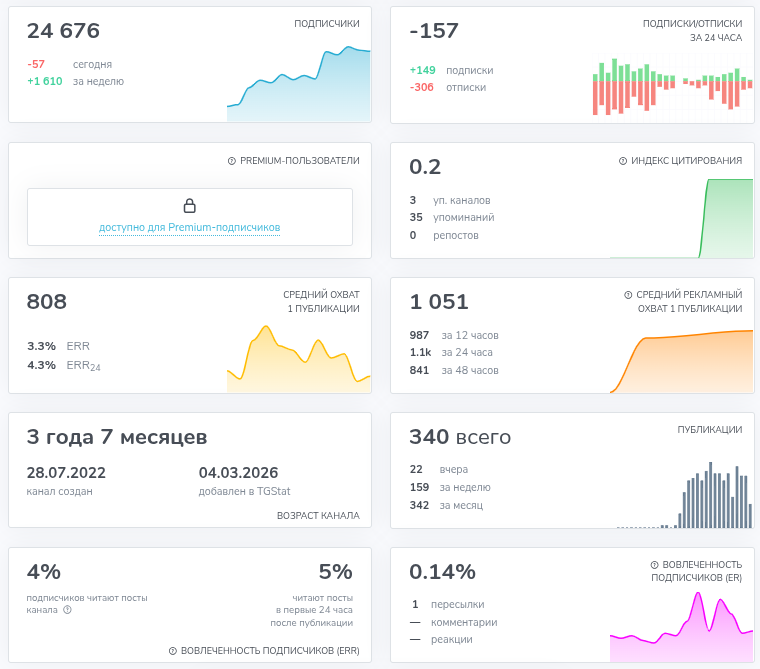Click the yellow average reach chart
The width and height of the screenshot is (760, 669).
pos(298,360)
